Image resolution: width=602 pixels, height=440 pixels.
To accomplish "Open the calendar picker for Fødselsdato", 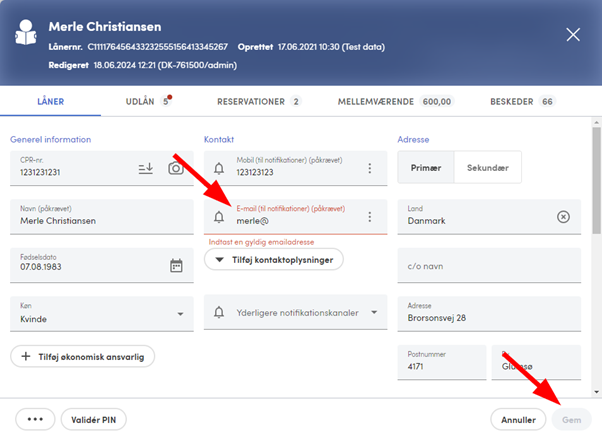I will (176, 265).
